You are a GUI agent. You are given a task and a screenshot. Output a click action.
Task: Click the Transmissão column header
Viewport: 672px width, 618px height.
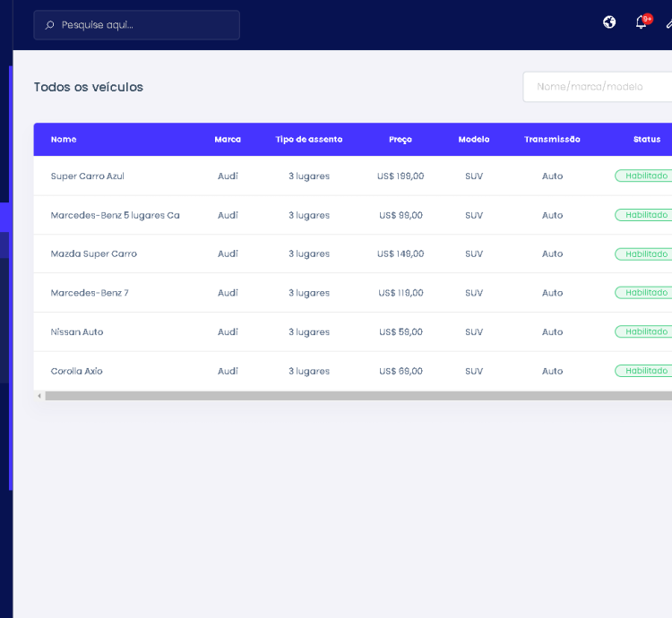point(552,140)
